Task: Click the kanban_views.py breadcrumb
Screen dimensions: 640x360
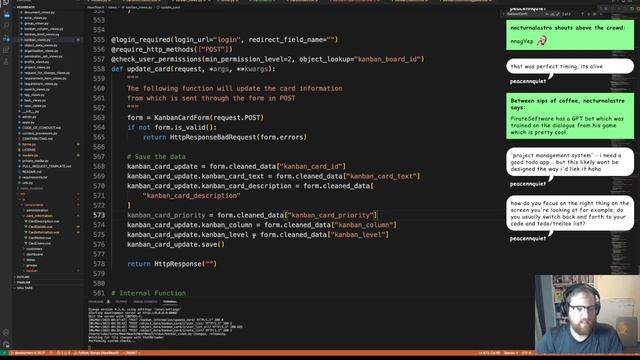Action: (138, 7)
